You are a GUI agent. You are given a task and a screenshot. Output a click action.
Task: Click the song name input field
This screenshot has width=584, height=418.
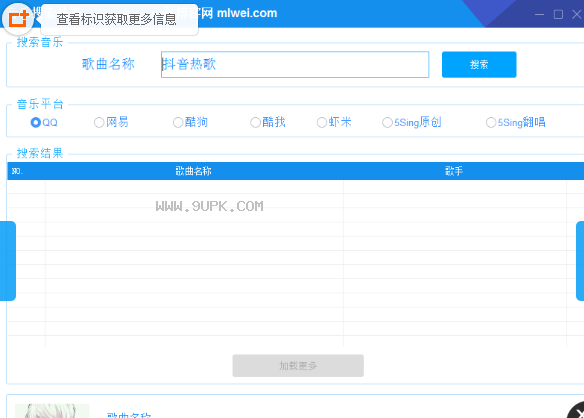(x=295, y=64)
